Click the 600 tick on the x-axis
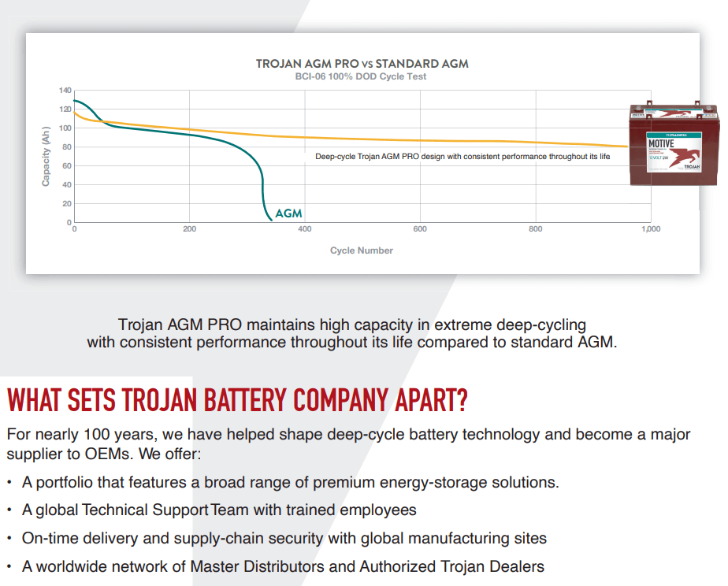Screen dimensions: 728x586 [420, 229]
